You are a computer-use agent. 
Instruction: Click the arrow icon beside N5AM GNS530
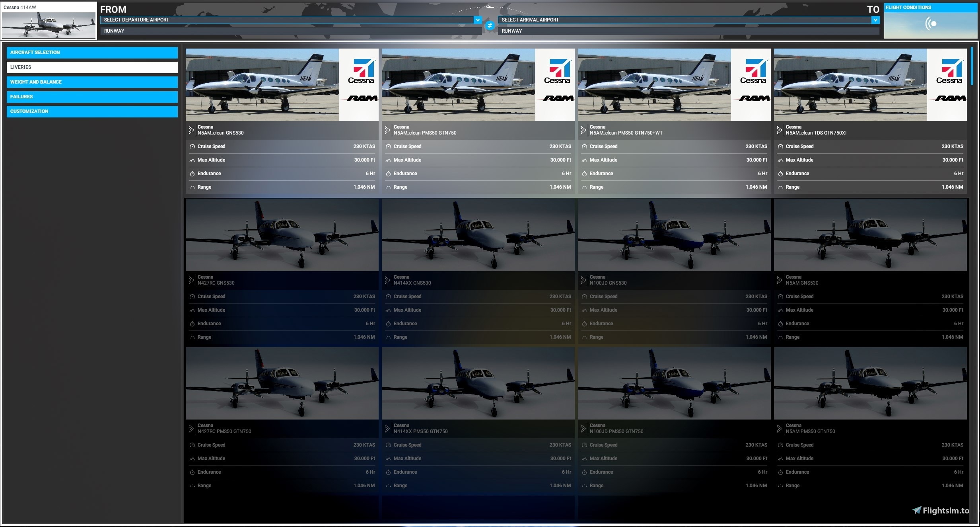(780, 280)
